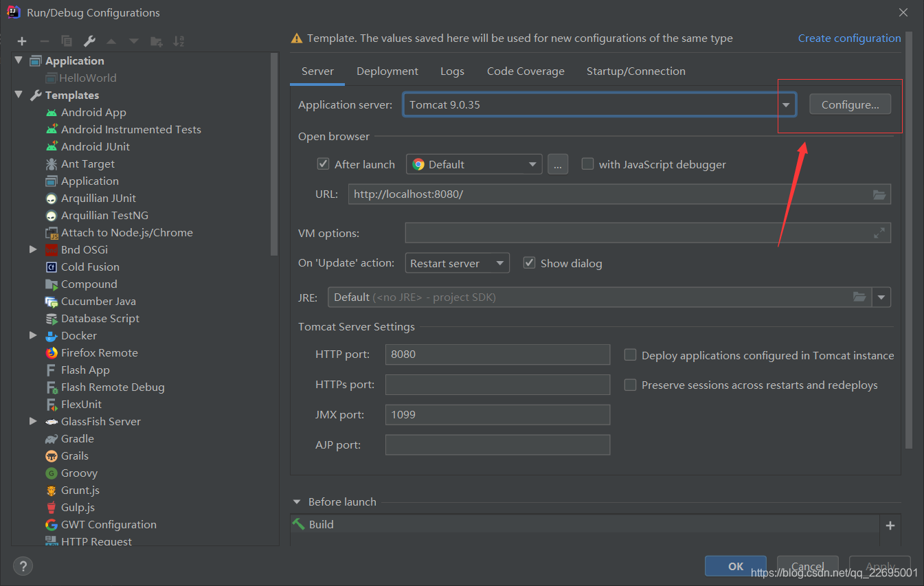Open the JRE dropdown arrow

tap(881, 297)
